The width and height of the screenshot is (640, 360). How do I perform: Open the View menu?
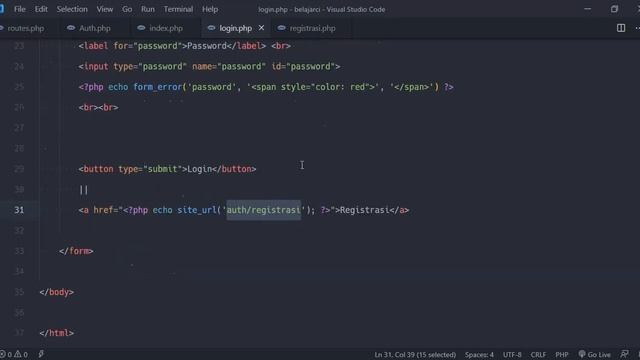pyautogui.click(x=104, y=9)
